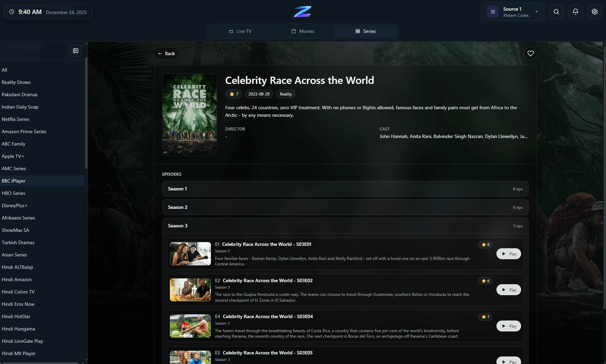606x364 pixels.
Task: Collapse the sidebar panel icon
Action: pos(76,51)
